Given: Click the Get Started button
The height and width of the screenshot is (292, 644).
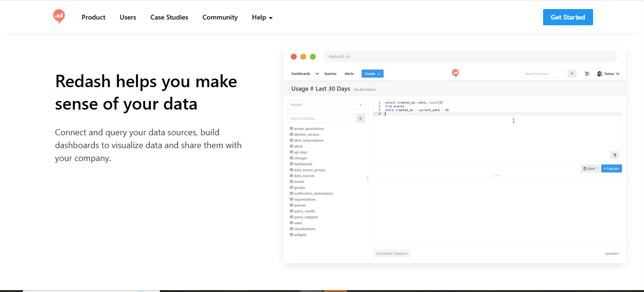Looking at the screenshot, I should (568, 17).
